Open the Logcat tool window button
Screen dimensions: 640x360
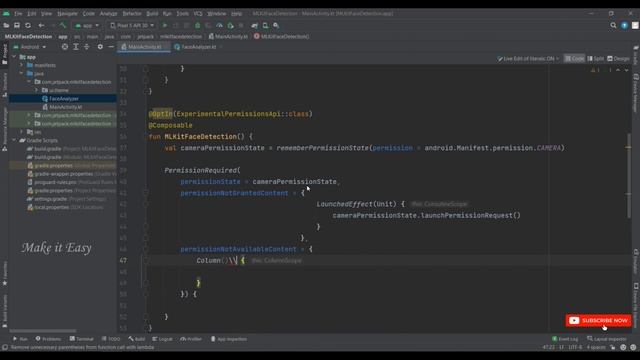coord(162,339)
